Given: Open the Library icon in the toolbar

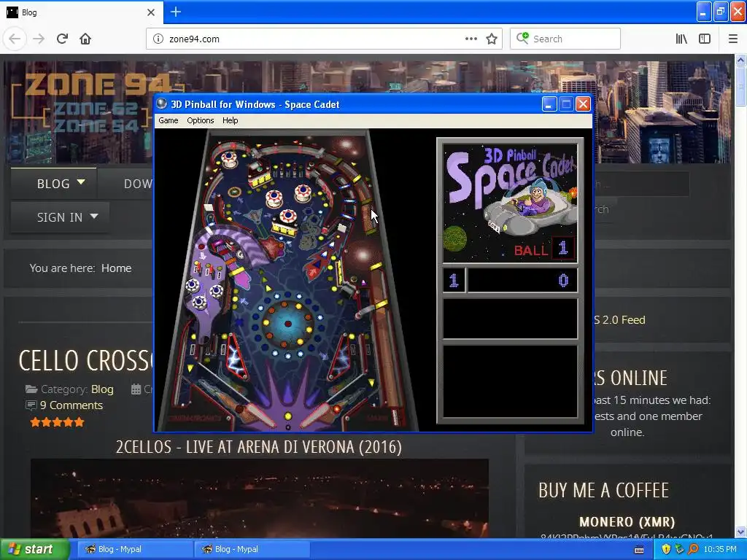Looking at the screenshot, I should point(681,39).
